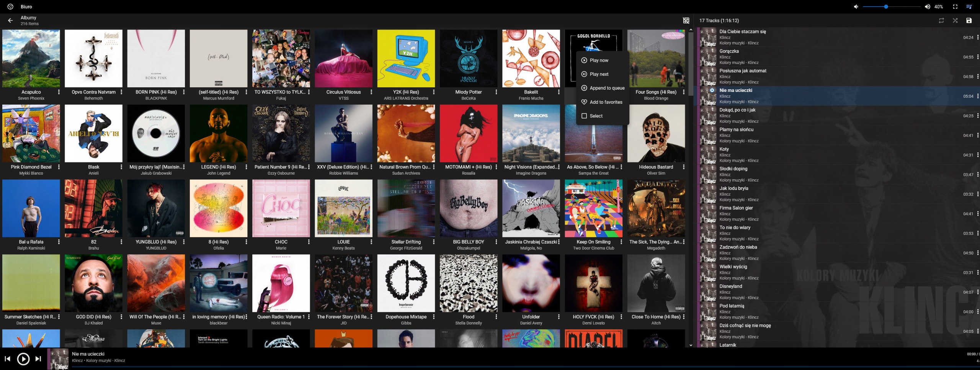Open the options menu for Młody Potter
The width and height of the screenshot is (980, 370).
(x=496, y=92)
